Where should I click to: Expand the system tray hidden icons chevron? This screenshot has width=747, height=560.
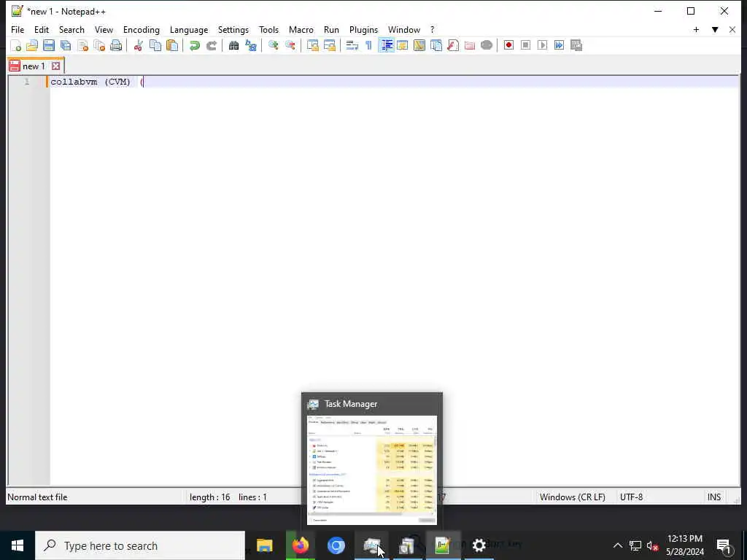pyautogui.click(x=617, y=545)
